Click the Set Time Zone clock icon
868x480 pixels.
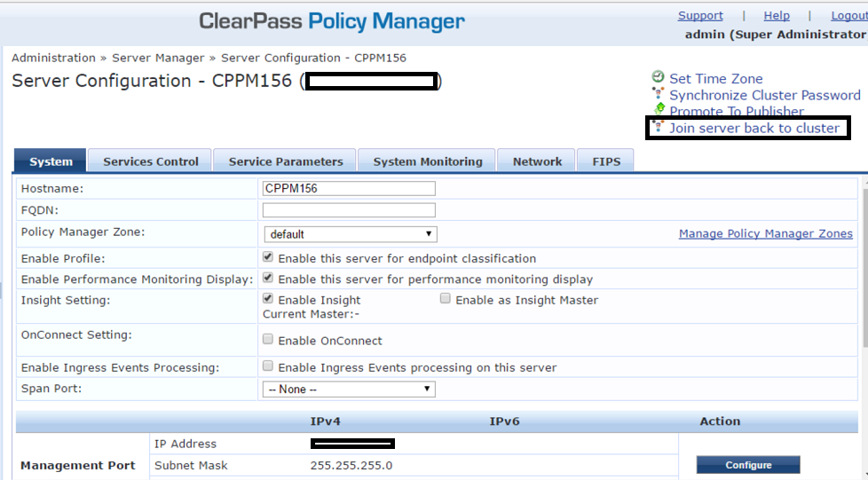pos(658,77)
